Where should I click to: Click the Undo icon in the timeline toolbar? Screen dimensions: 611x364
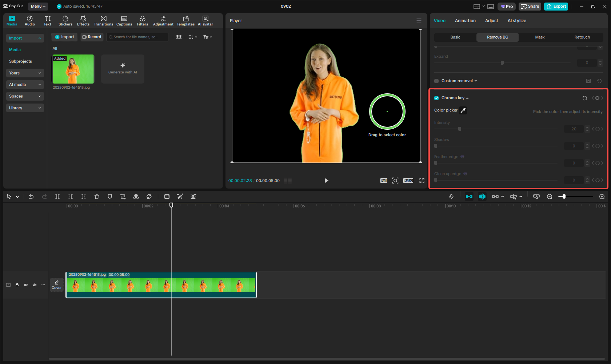point(31,197)
